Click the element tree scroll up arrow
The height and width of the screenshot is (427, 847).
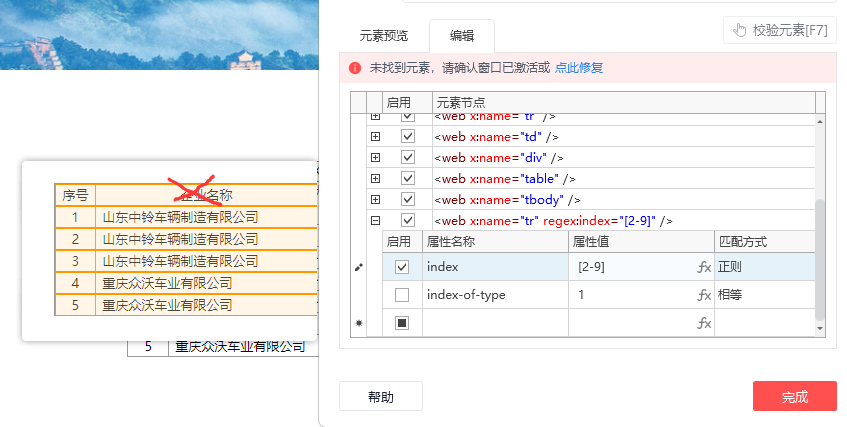820,122
